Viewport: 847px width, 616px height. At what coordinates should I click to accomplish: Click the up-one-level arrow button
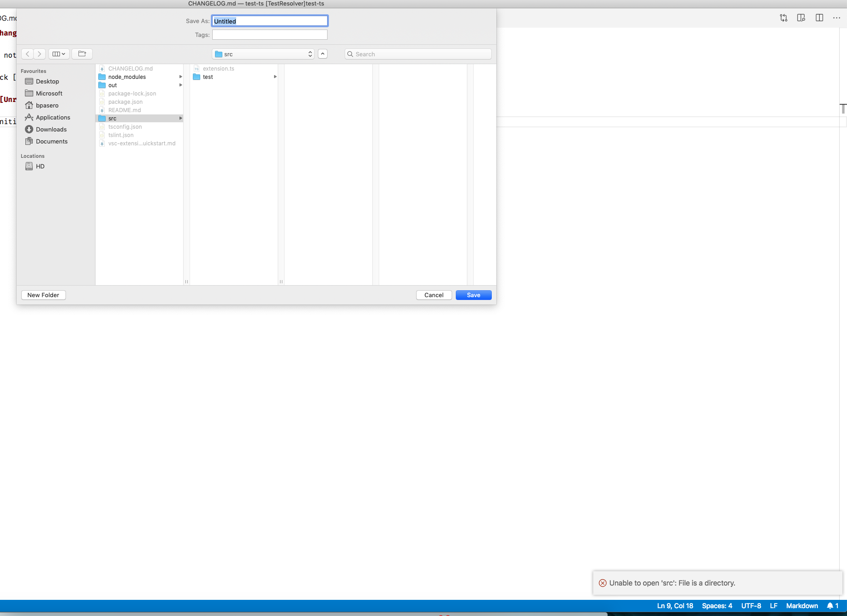[x=322, y=54]
